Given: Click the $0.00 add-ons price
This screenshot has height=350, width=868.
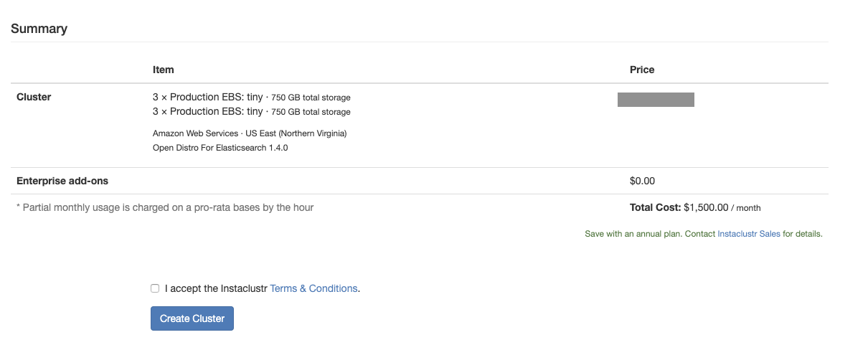Looking at the screenshot, I should coord(642,181).
